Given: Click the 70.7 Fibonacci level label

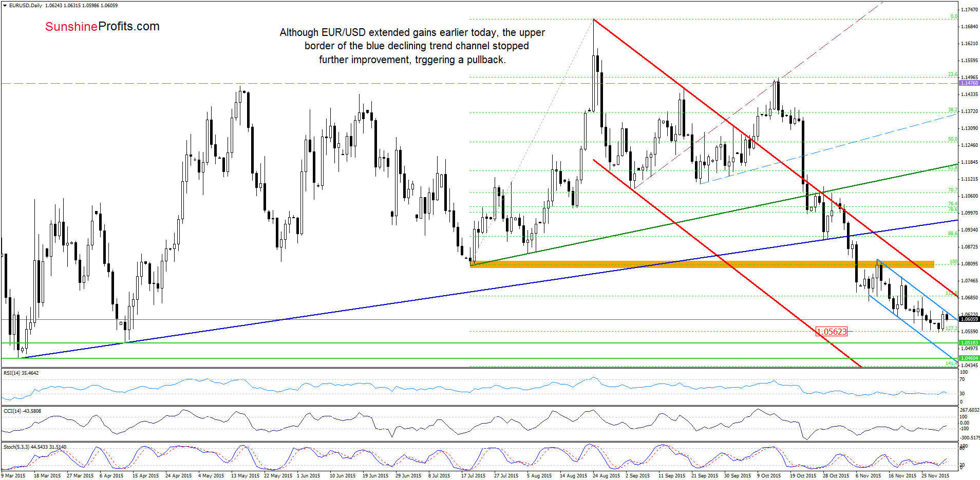Looking at the screenshot, I should click(x=952, y=190).
